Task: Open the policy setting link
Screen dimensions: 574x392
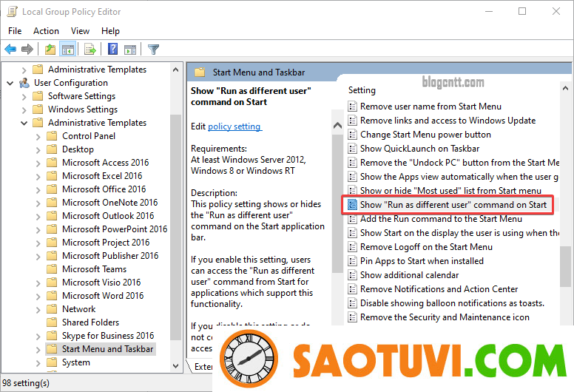Action: (x=234, y=126)
